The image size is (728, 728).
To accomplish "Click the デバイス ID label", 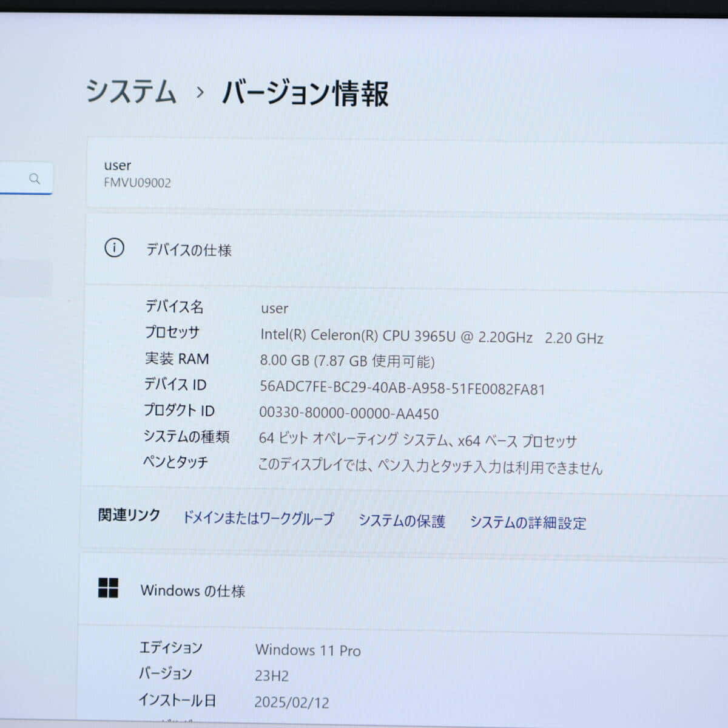I will coord(175,384).
